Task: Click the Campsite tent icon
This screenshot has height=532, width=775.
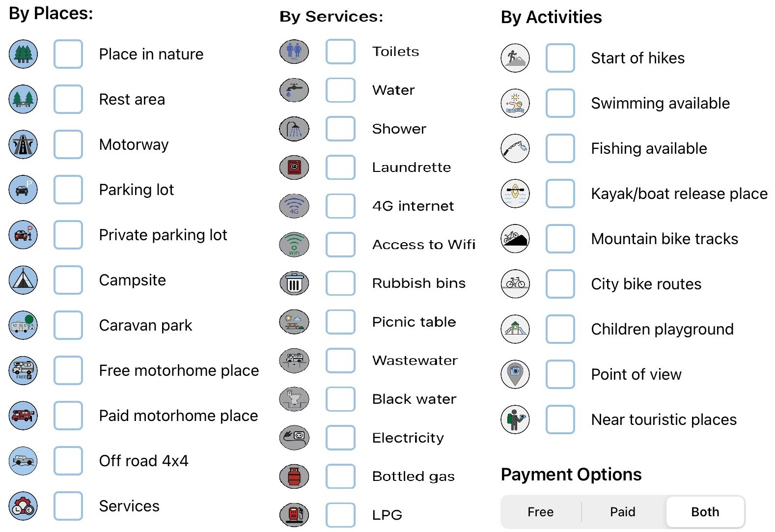Action: [x=23, y=280]
